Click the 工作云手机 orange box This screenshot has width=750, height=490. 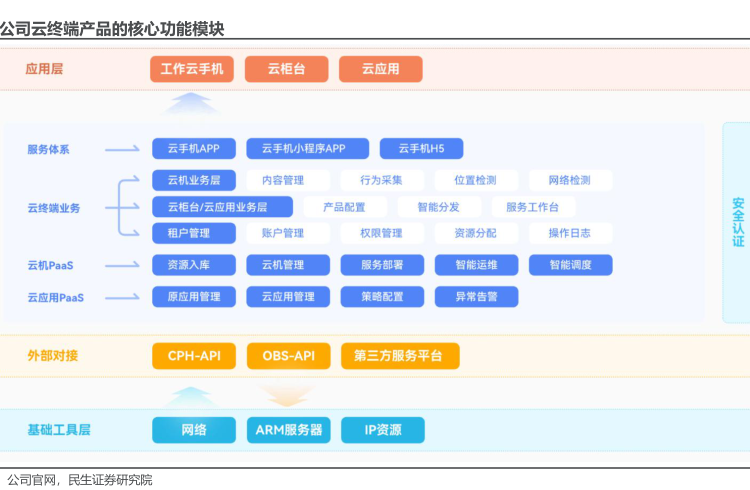coord(192,69)
